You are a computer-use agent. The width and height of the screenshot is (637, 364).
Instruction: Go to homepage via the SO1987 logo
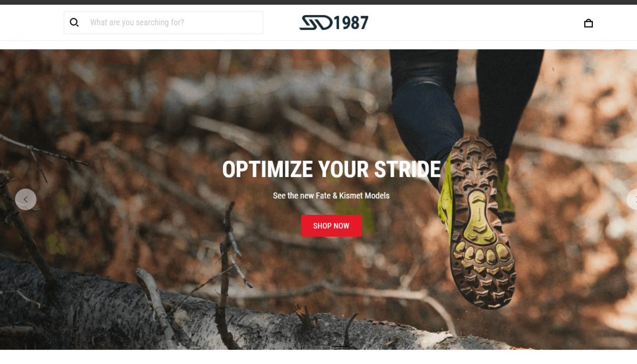pyautogui.click(x=334, y=23)
